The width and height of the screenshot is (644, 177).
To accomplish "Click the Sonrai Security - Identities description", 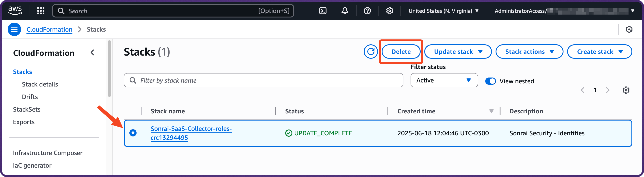I will coord(547,133).
